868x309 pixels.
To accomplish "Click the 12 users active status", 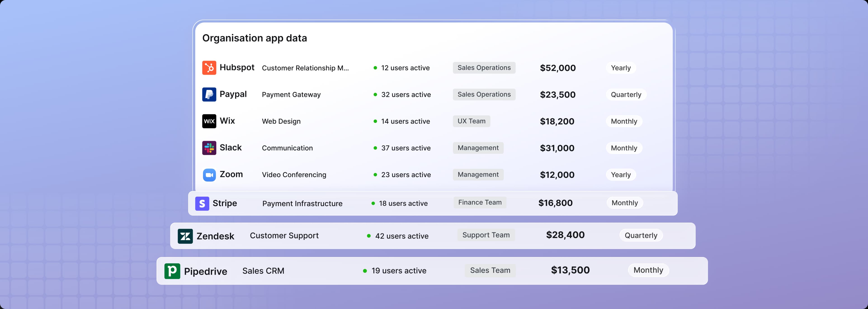I will tap(402, 68).
